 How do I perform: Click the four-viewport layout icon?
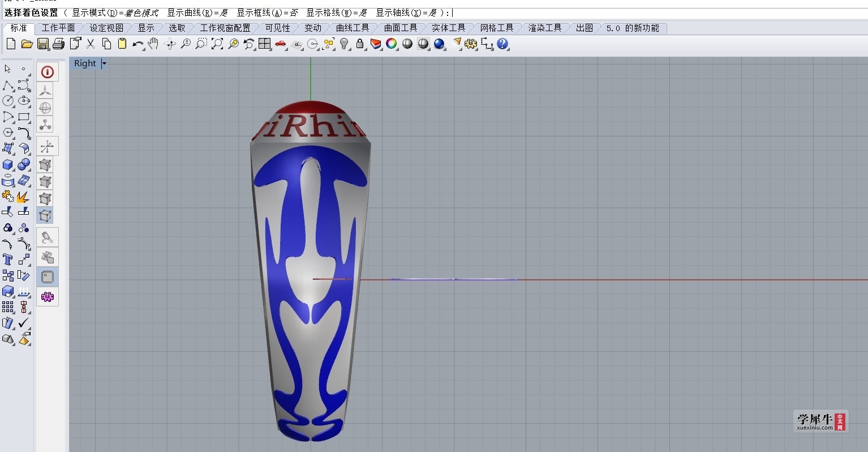[x=264, y=44]
